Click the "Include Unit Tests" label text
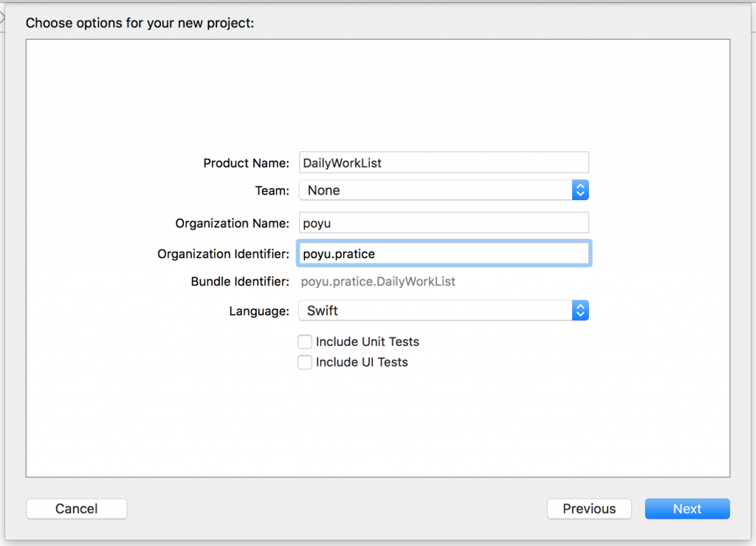 point(368,342)
